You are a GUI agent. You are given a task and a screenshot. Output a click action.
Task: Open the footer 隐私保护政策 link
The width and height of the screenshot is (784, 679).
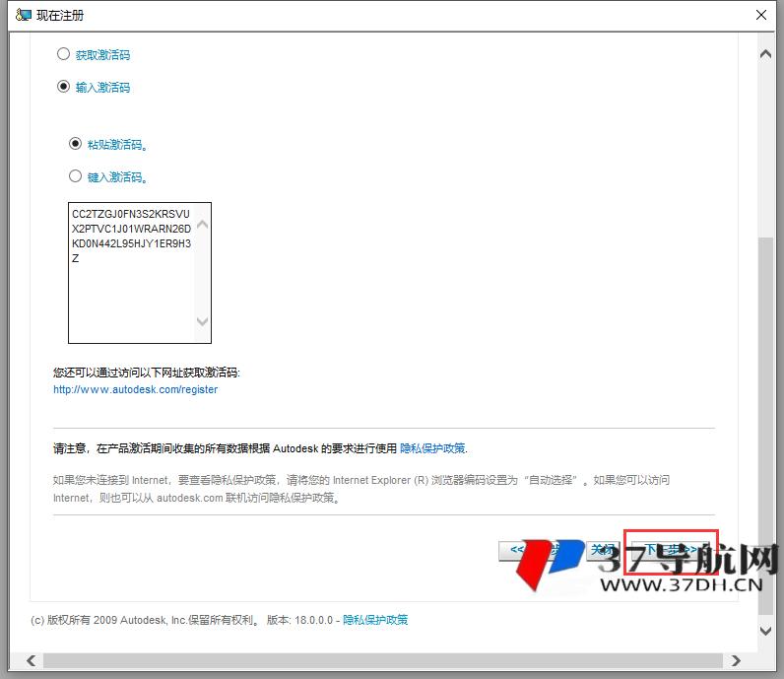pos(375,620)
